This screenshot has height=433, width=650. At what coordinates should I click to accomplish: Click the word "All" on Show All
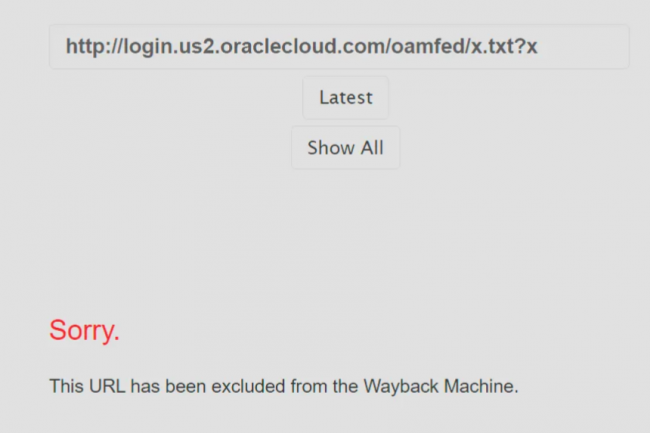pos(372,148)
